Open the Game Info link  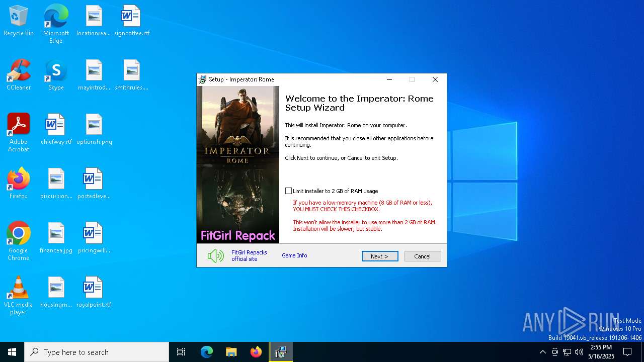pyautogui.click(x=294, y=255)
